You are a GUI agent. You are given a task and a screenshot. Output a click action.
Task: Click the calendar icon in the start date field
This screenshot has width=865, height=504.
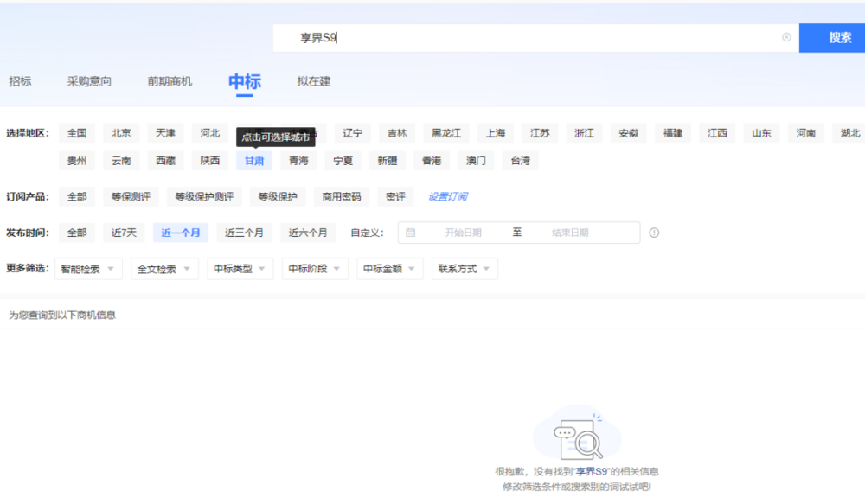(x=410, y=233)
